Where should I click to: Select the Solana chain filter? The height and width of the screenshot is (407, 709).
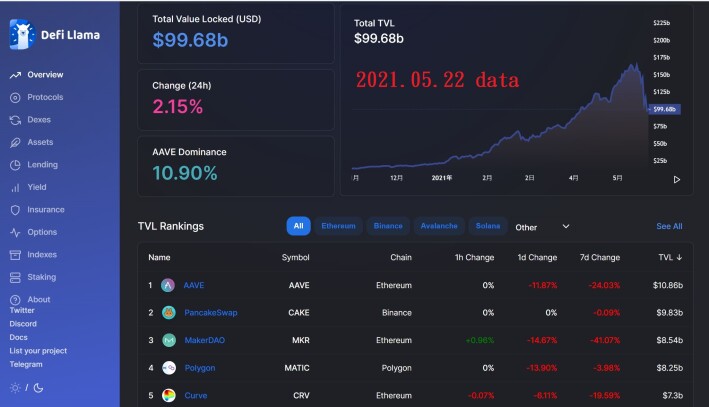pyautogui.click(x=488, y=226)
